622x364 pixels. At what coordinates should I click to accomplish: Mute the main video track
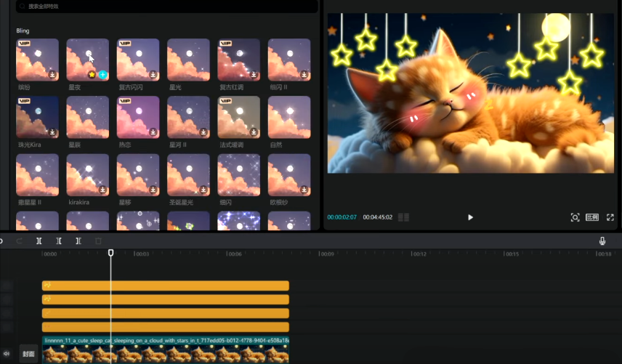pyautogui.click(x=7, y=354)
